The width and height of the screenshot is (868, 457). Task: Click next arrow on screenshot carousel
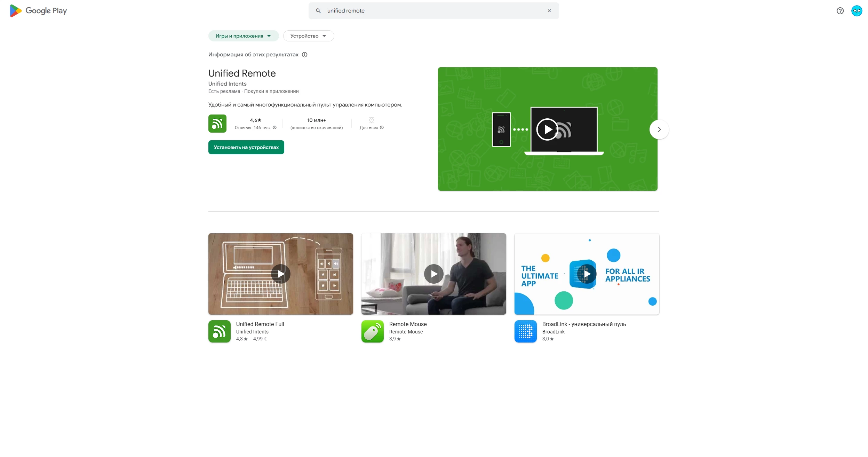pos(659,129)
